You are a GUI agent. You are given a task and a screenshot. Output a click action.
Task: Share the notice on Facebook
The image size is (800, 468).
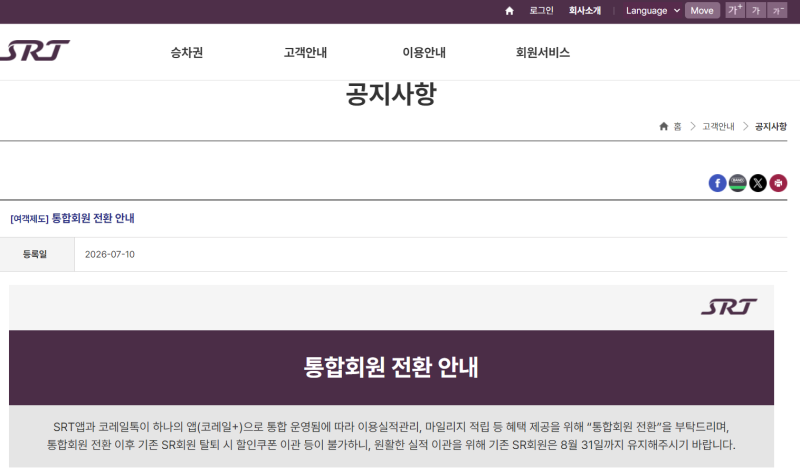(717, 183)
